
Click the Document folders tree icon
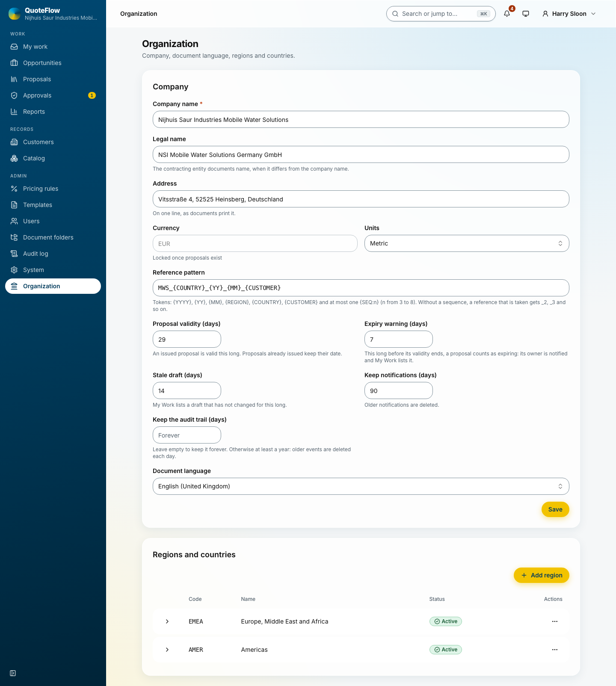[x=14, y=237]
